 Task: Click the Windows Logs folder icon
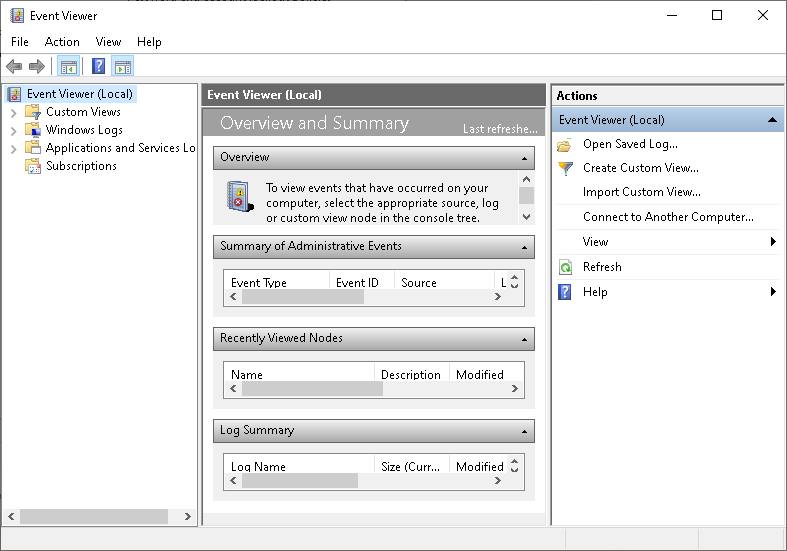pos(33,129)
